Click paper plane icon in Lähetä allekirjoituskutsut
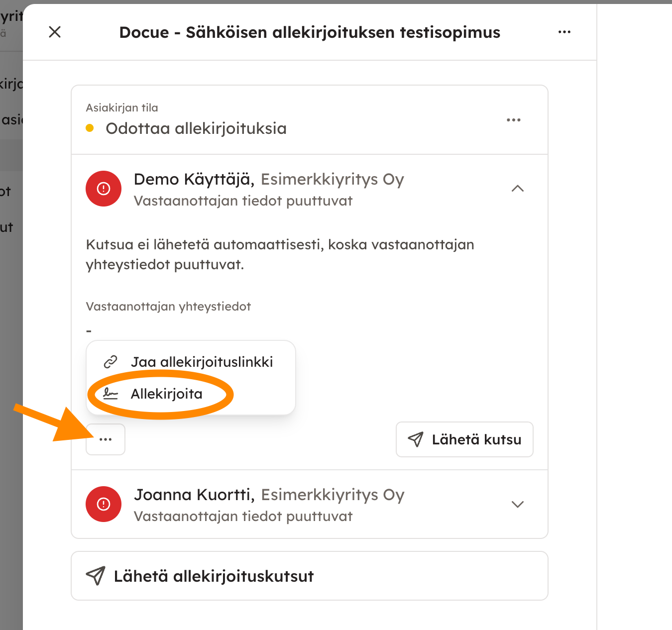Image resolution: width=672 pixels, height=630 pixels. [x=96, y=576]
